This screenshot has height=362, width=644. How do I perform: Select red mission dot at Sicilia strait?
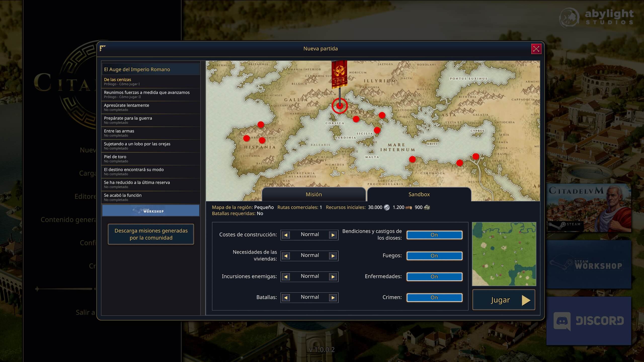click(377, 130)
